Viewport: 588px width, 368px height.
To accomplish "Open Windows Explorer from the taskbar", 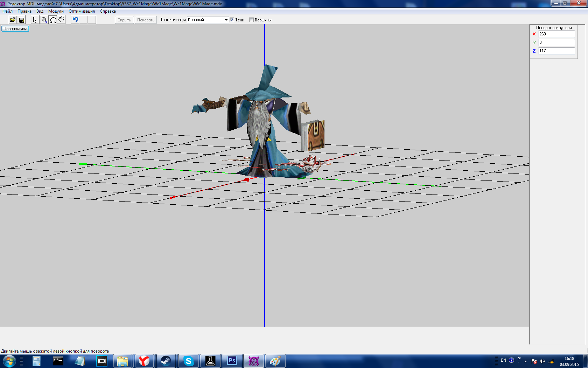I will [x=122, y=361].
